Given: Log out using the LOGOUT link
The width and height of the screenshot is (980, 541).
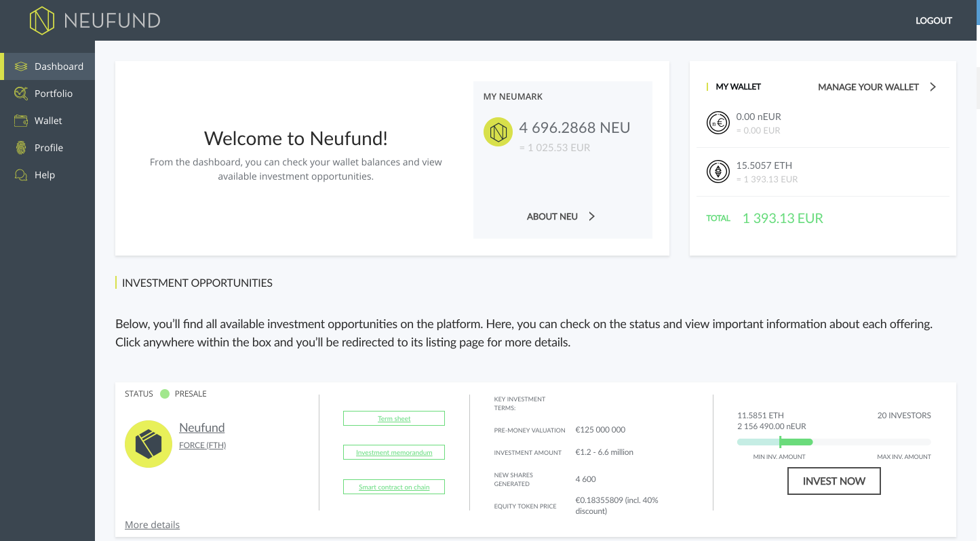Looking at the screenshot, I should 934,20.
